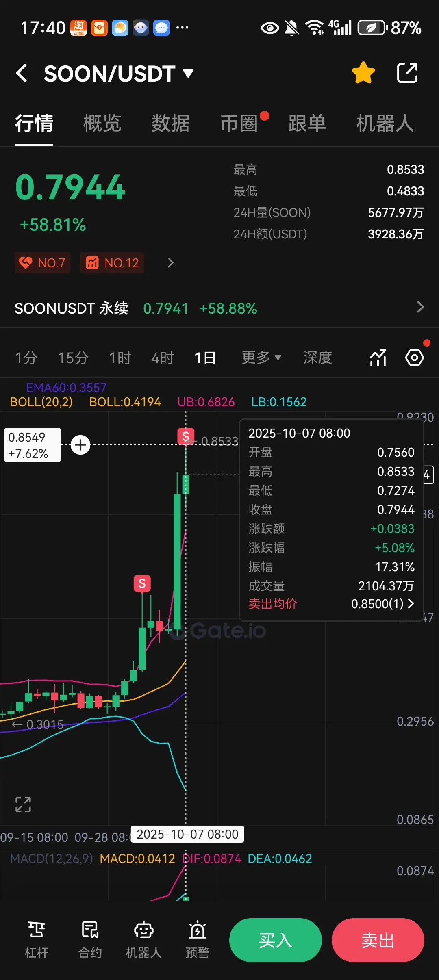This screenshot has width=439, height=980.
Task: Tap the +58.81% change value
Action: pos(53,225)
